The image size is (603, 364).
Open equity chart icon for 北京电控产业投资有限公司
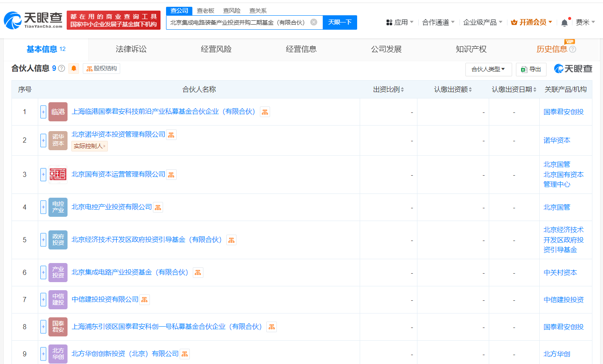(x=158, y=207)
